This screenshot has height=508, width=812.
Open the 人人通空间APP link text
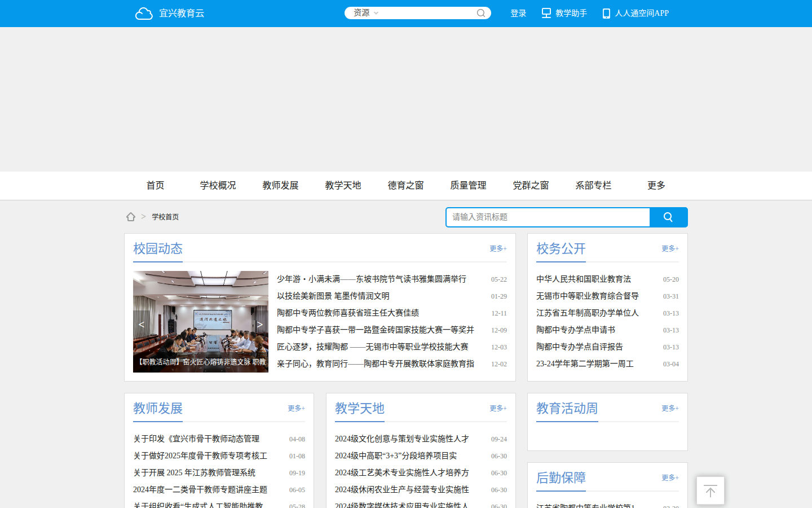[x=642, y=13]
